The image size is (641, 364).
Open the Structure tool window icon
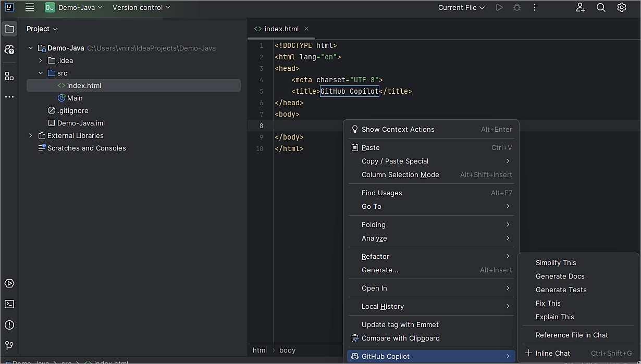coord(9,76)
